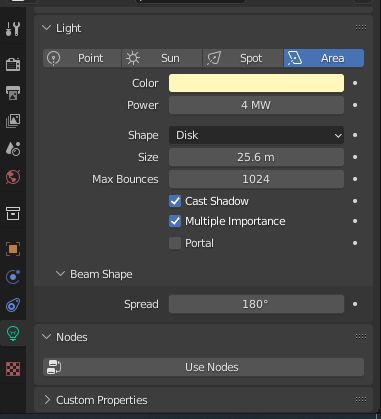
Task: Open the Object Constraints properties tab
Action: click(13, 305)
